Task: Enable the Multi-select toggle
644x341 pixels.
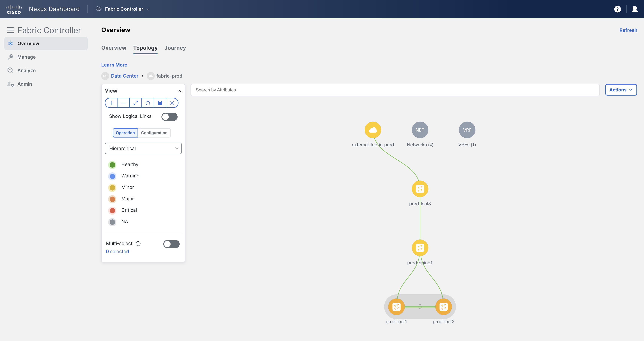Action: pos(171,244)
